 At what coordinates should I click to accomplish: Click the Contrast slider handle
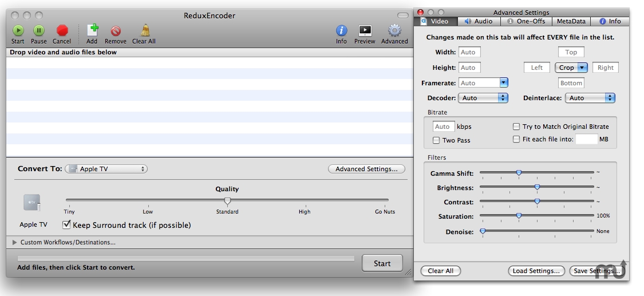pos(537,201)
